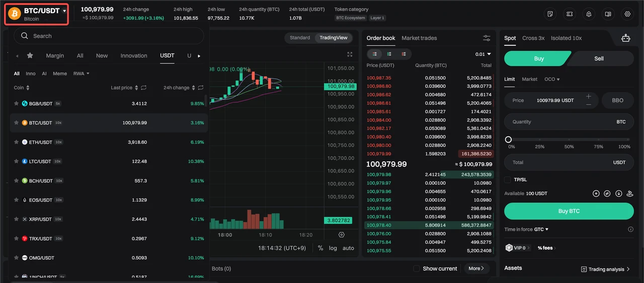The width and height of the screenshot is (644, 283).
Task: Open the order notes icon in header
Action: 550,14
